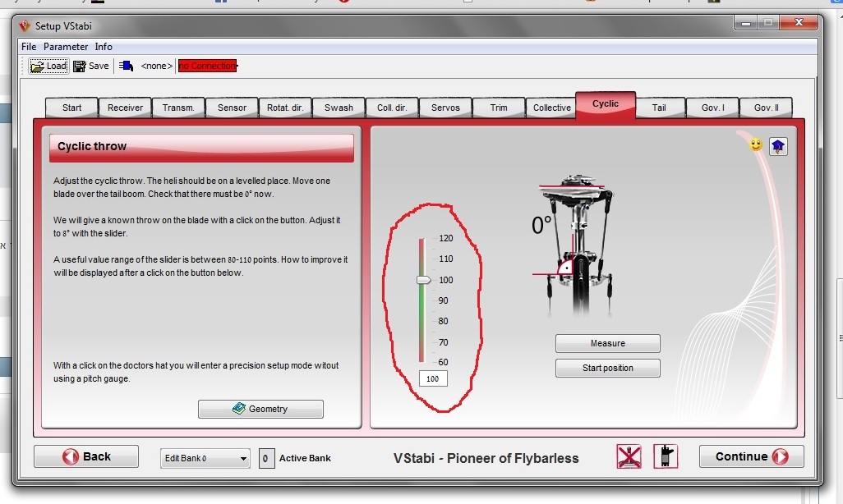Click the Cyclic throw heading
Viewport: 843px width, 504px height.
click(x=92, y=146)
